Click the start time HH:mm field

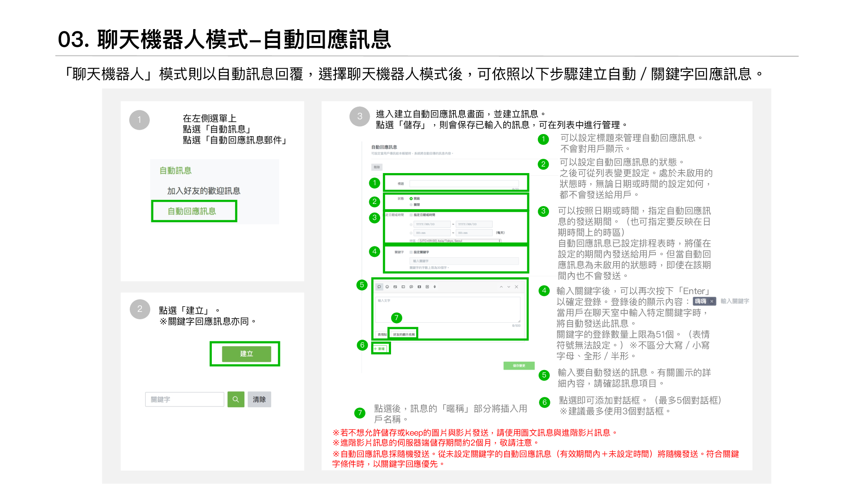432,233
